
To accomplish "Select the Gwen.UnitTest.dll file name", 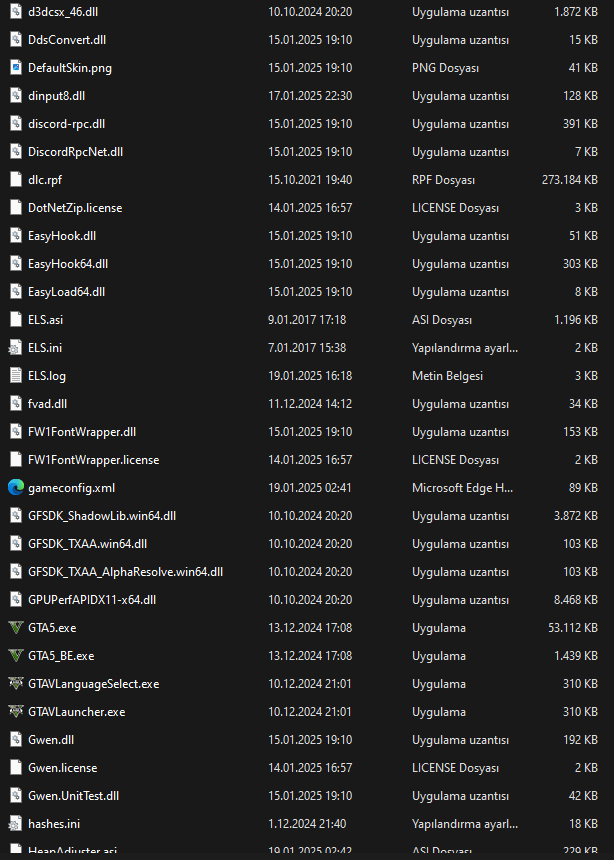I will tap(74, 796).
